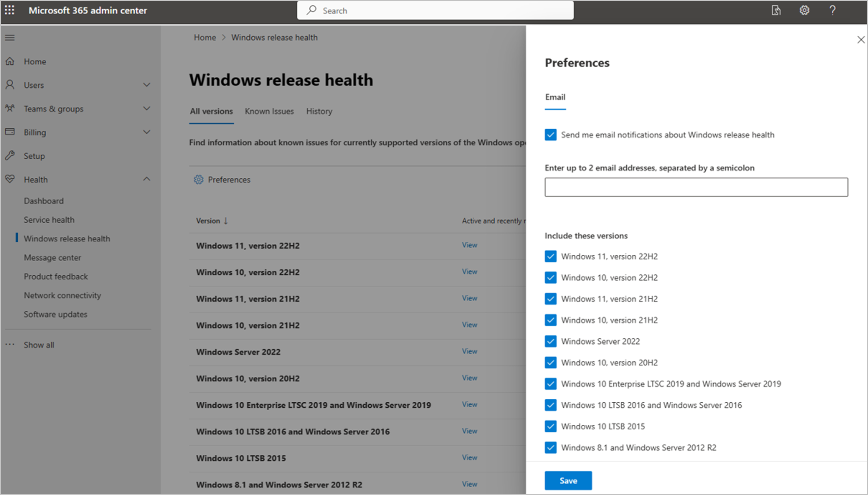The width and height of the screenshot is (868, 495).
Task: Open the Setup wrench icon
Action: tap(10, 155)
